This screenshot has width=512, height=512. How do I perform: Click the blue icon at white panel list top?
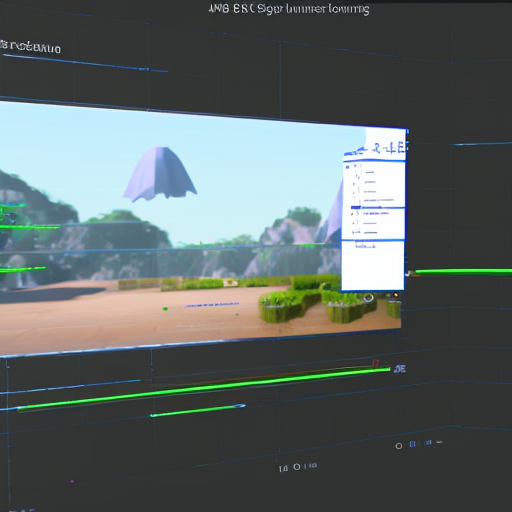347,166
